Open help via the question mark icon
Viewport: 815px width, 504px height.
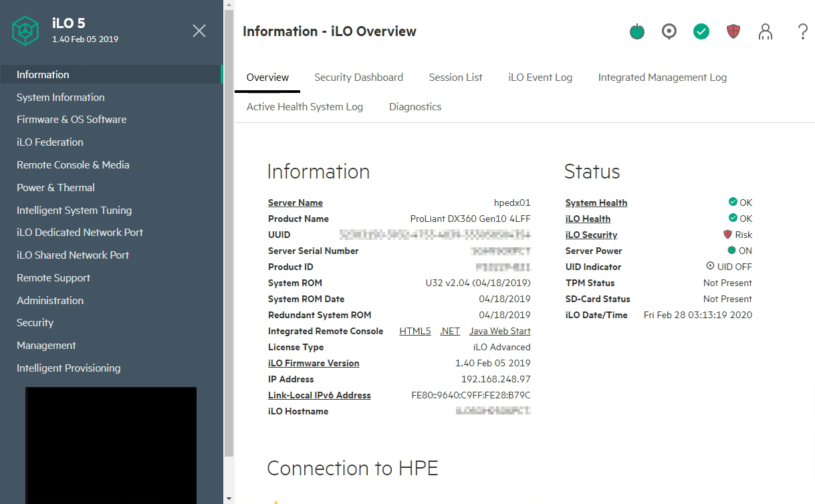point(803,31)
